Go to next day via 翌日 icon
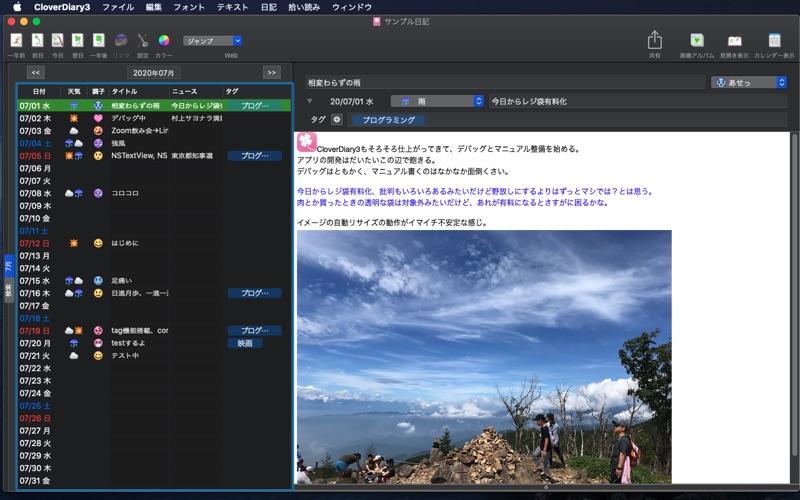 (x=78, y=40)
